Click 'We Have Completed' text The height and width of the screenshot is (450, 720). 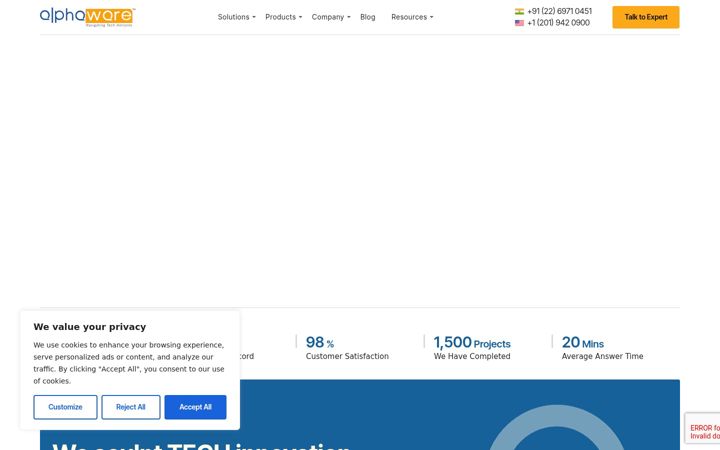472,356
